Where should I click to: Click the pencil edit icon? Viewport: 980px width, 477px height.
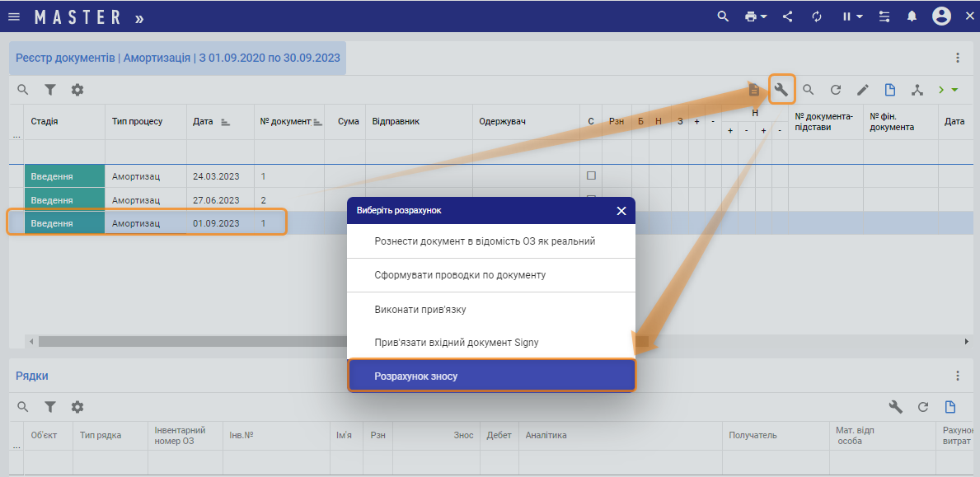[x=862, y=90]
